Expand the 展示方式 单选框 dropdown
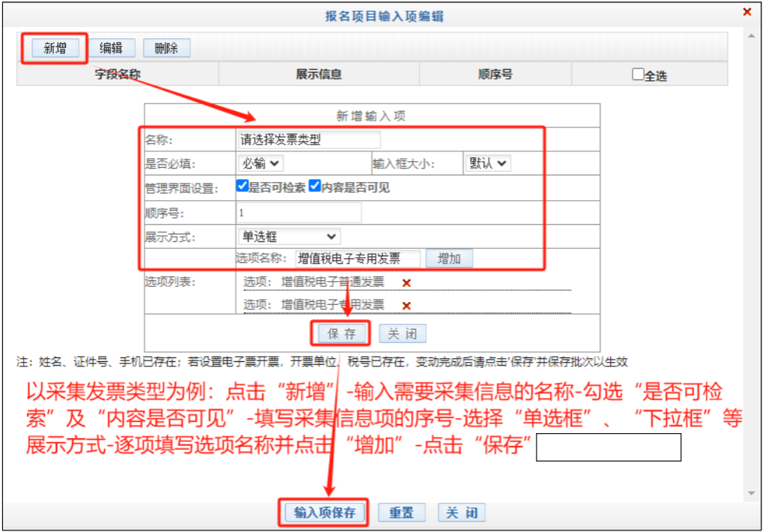The image size is (763, 532). (289, 236)
